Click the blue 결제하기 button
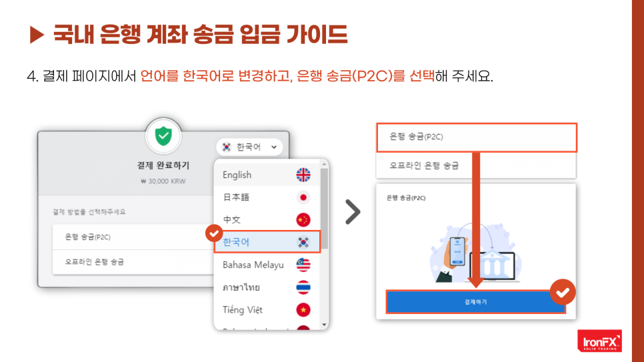Screen dimensions: 644x362 tap(475, 302)
